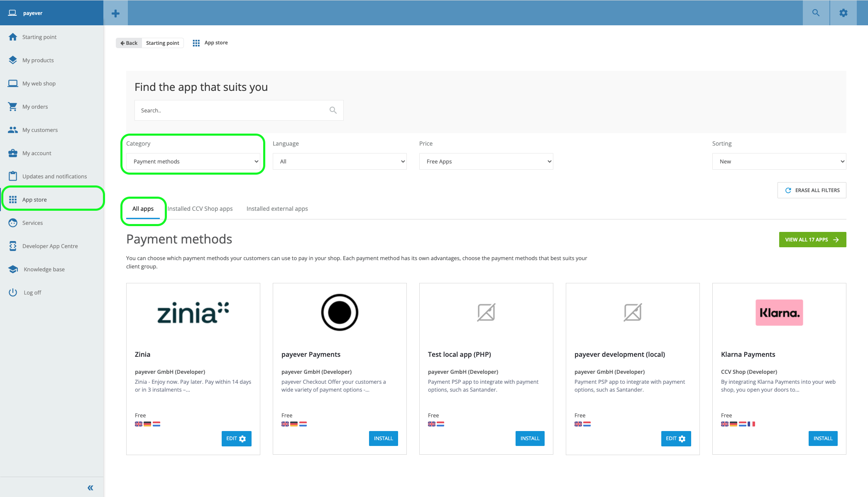Select the All apps tab
This screenshot has height=497, width=868.
[x=143, y=209]
